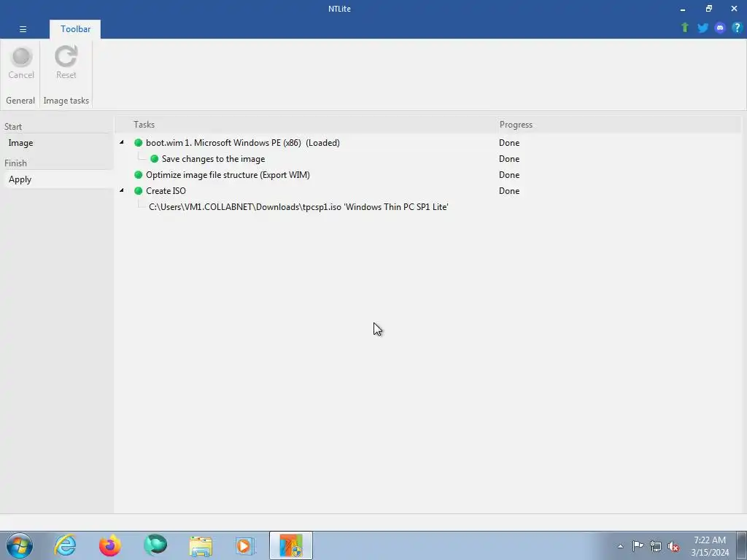Select the tpcsp1.iso output path row
This screenshot has height=560, width=747.
coord(298,207)
